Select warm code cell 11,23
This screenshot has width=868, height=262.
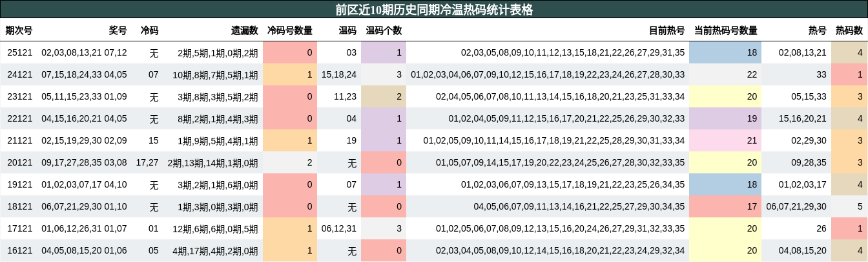click(x=346, y=96)
